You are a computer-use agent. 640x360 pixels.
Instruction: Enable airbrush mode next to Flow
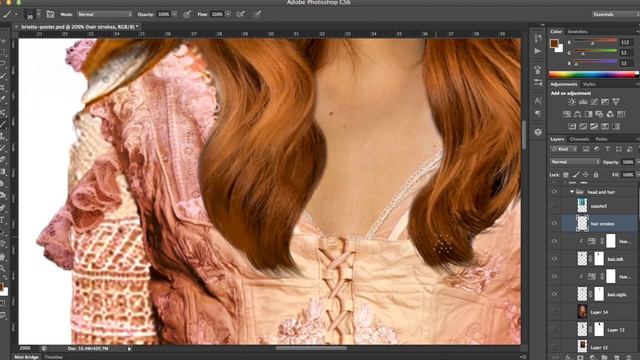241,14
